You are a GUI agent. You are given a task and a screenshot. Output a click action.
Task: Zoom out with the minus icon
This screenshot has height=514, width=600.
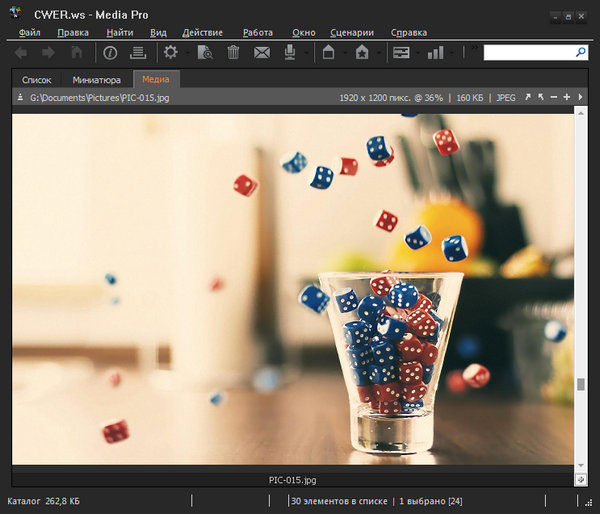(x=554, y=97)
